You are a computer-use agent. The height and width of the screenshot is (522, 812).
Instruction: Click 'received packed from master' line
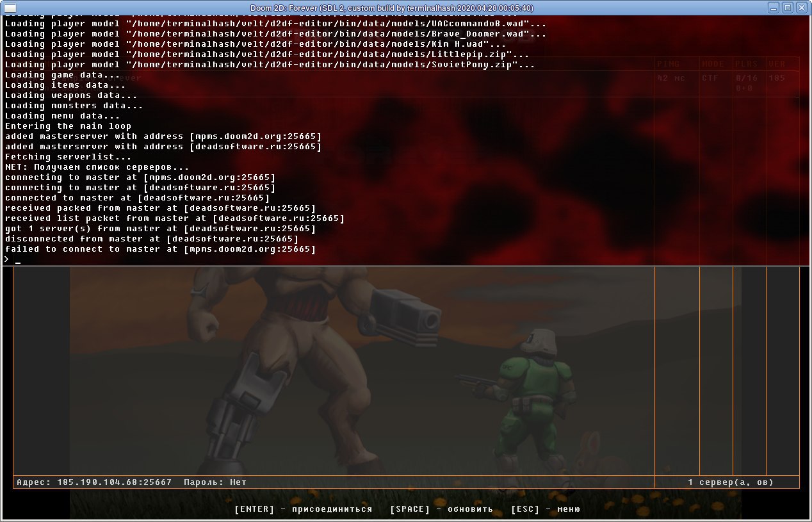pyautogui.click(x=161, y=208)
